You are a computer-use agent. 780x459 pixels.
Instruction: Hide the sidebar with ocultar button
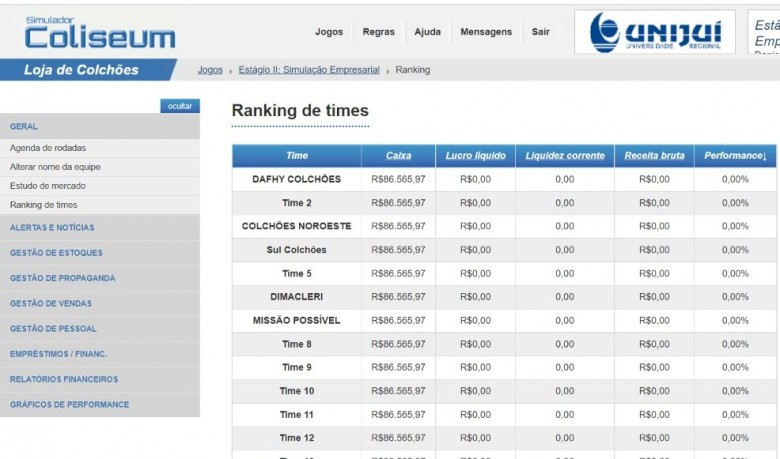pyautogui.click(x=180, y=106)
